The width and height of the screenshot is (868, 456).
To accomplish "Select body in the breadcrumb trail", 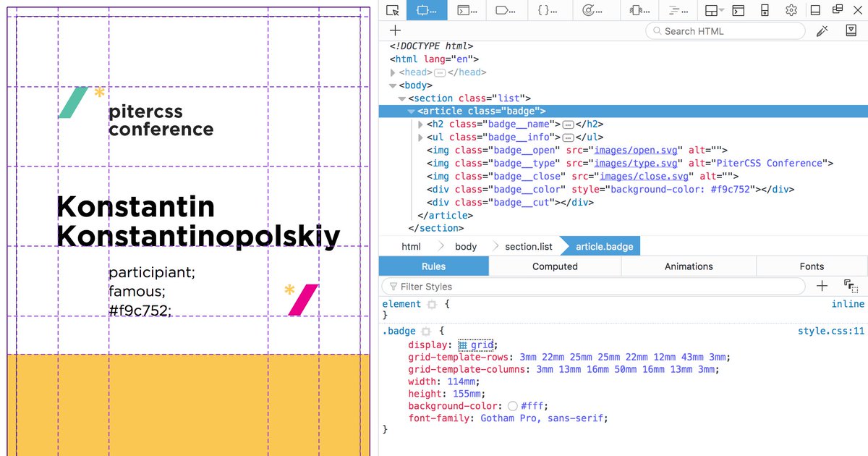I will tap(466, 247).
